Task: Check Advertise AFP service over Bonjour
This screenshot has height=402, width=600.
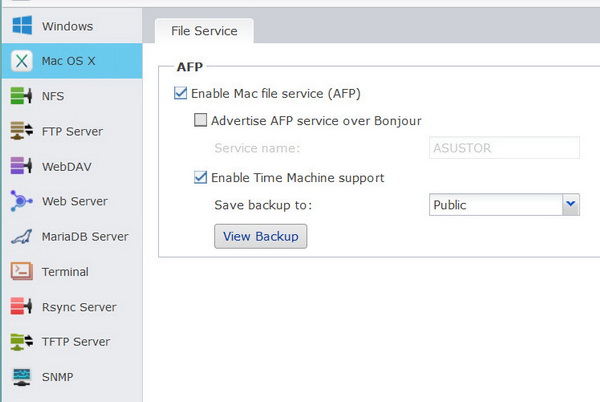Action: (201, 121)
